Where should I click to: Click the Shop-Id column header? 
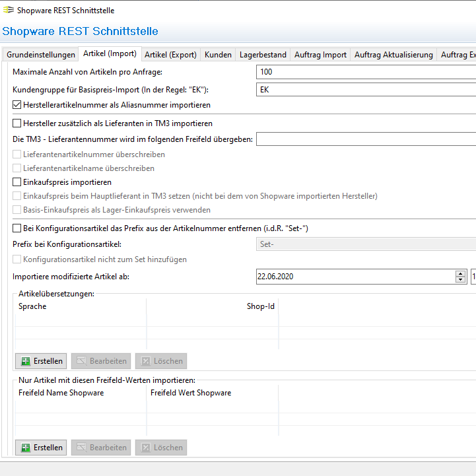tap(213, 306)
